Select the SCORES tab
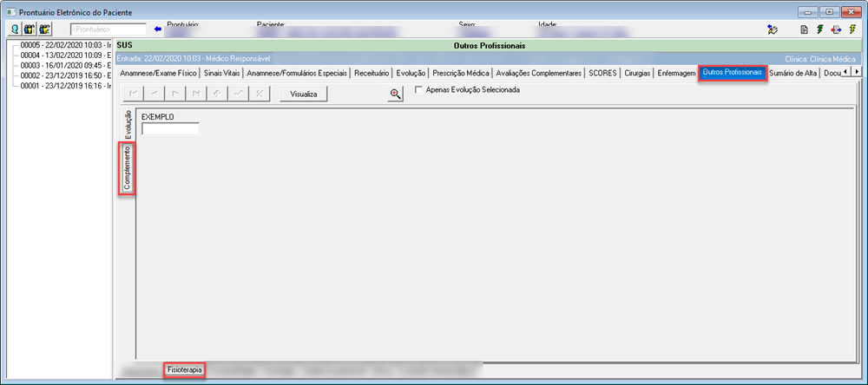868x385 pixels. pos(603,73)
